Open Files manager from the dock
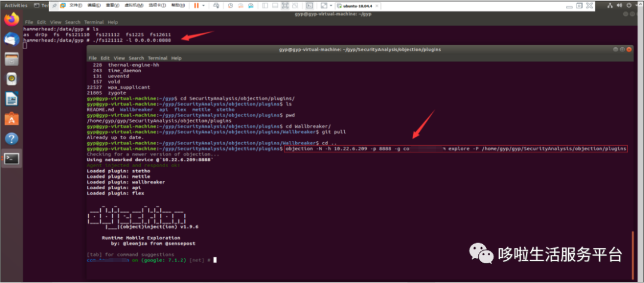 coord(11,59)
